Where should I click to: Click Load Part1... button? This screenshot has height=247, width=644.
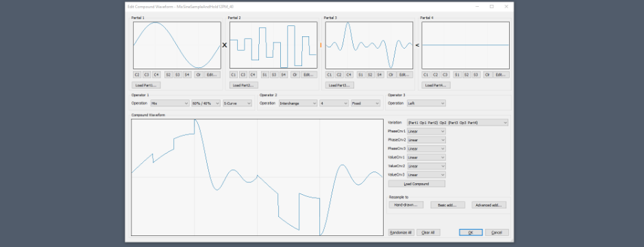pos(146,85)
